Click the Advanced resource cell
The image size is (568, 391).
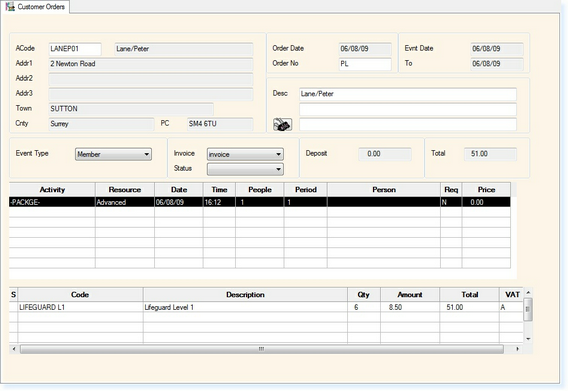pos(125,202)
